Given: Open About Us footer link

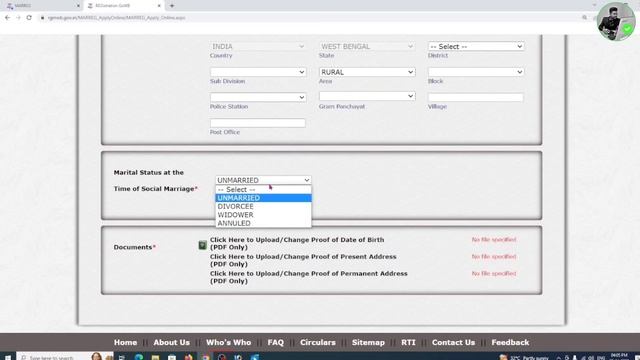Looking at the screenshot, I should click(x=171, y=342).
